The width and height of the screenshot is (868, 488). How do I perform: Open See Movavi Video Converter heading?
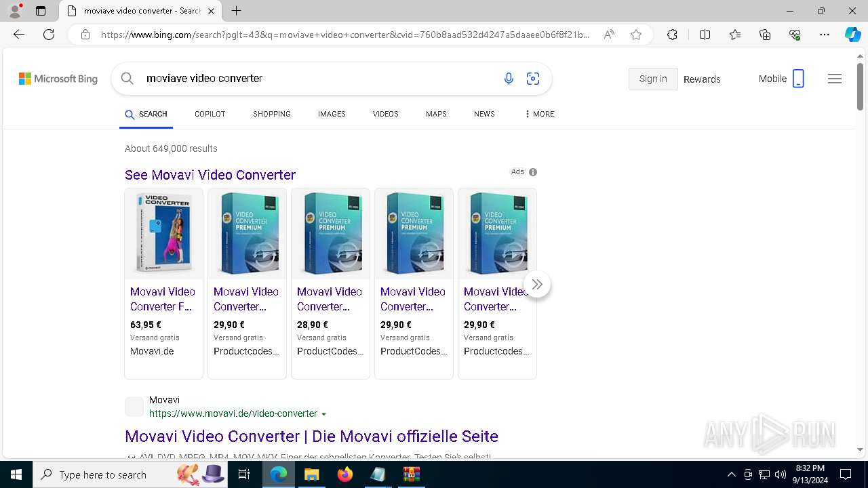pos(210,175)
